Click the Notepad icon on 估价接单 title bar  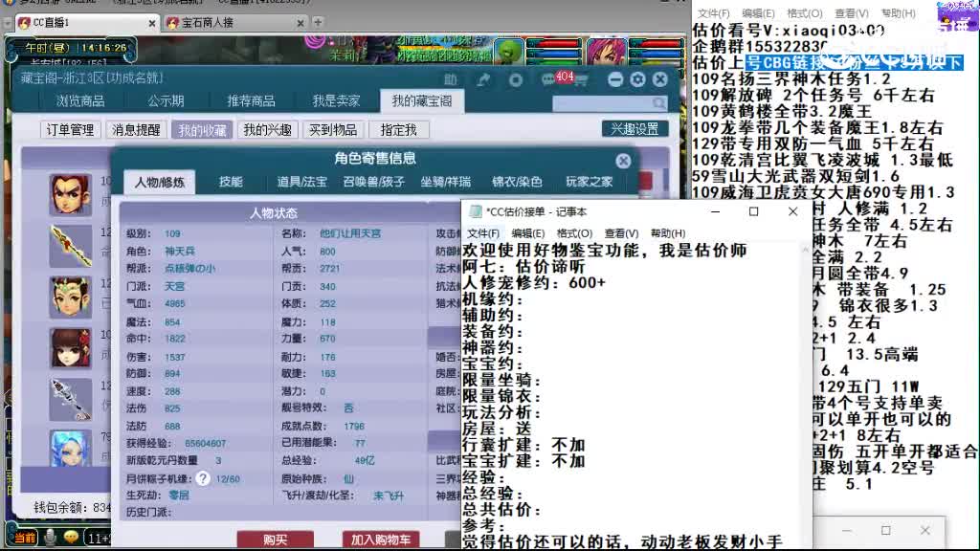(477, 211)
